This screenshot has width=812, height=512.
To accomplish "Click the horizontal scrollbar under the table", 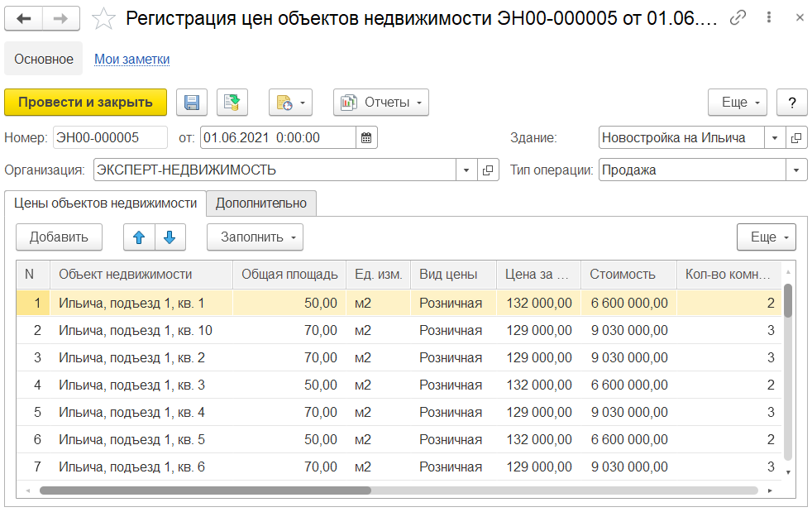I will [x=205, y=490].
